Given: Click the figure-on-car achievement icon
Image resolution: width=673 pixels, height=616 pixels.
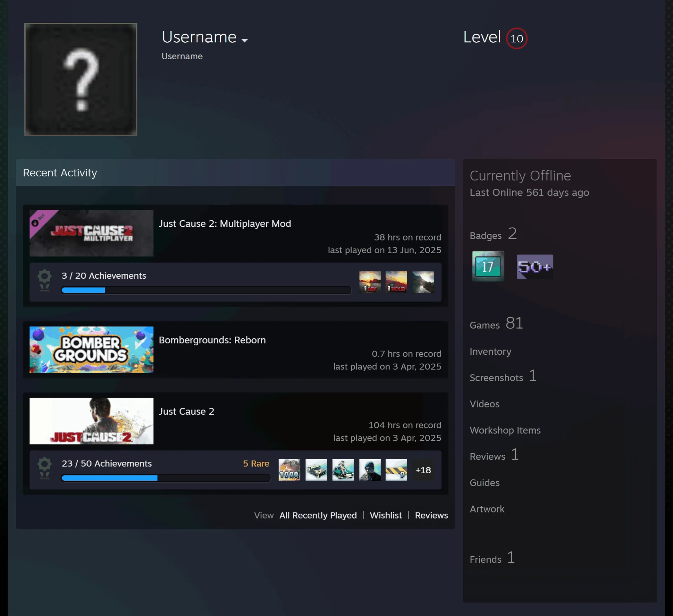Looking at the screenshot, I should coord(343,470).
